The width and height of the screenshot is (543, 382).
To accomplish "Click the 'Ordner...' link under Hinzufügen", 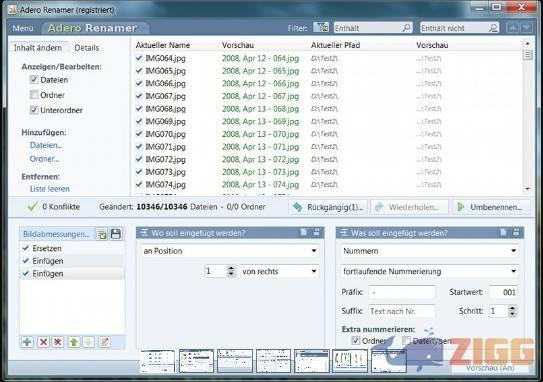I will tap(44, 159).
